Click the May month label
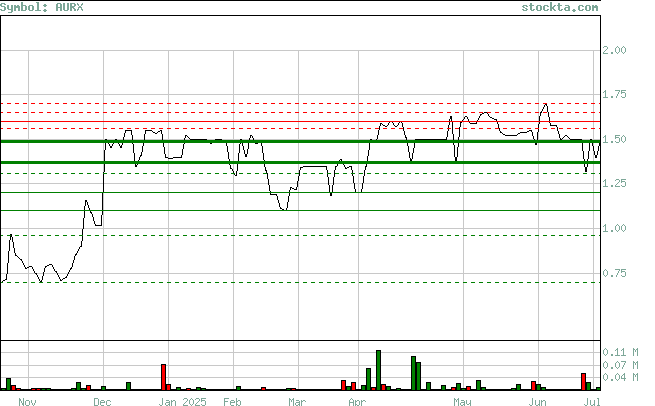Viewport: 655px width, 406px height. click(462, 401)
